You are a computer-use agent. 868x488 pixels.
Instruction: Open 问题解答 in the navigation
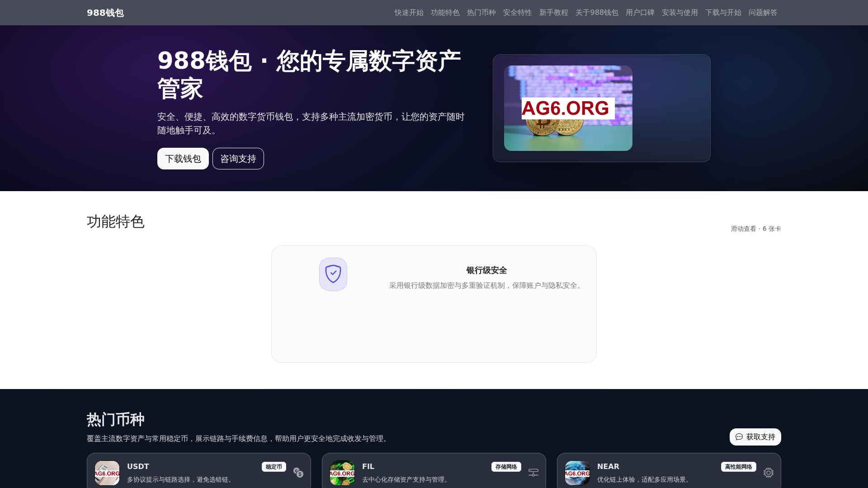tap(763, 13)
